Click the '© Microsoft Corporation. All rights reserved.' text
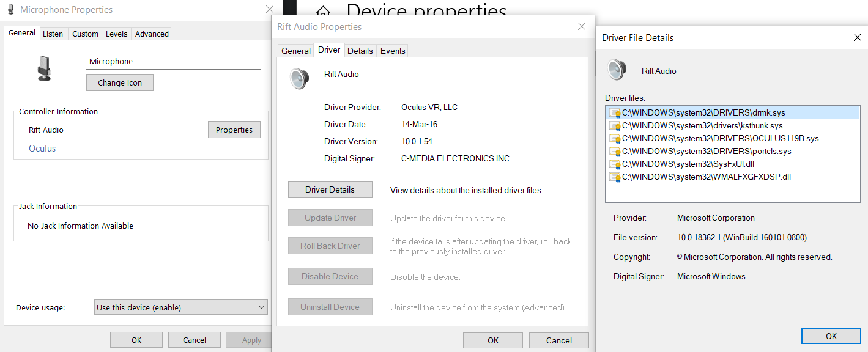868x352 pixels. (x=755, y=257)
